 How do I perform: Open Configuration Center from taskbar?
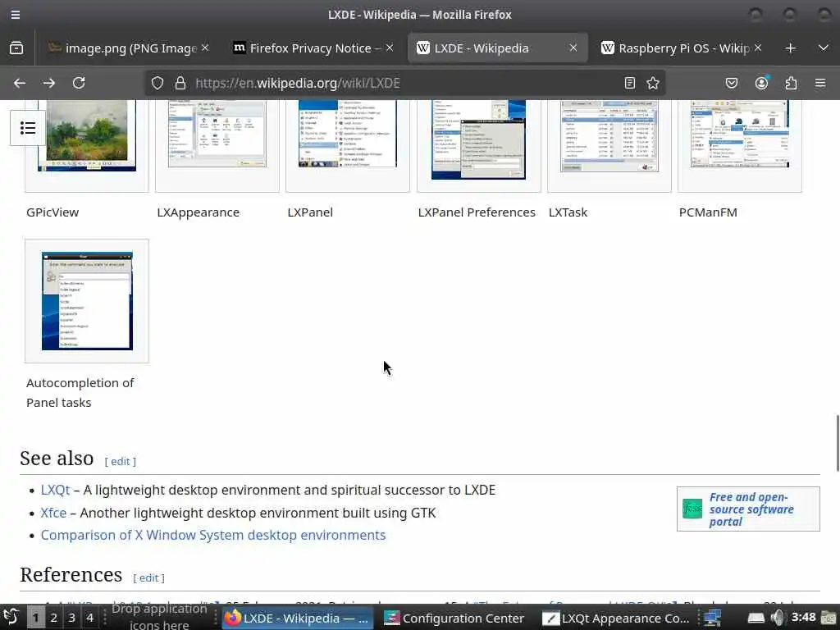[x=454, y=618]
